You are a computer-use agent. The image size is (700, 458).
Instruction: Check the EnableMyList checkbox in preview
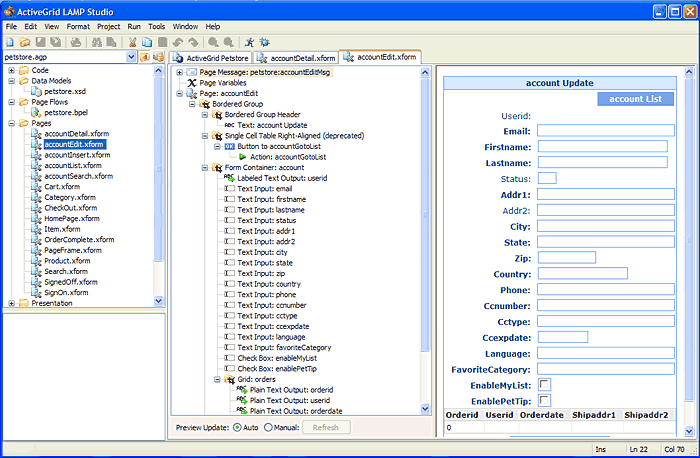point(545,385)
